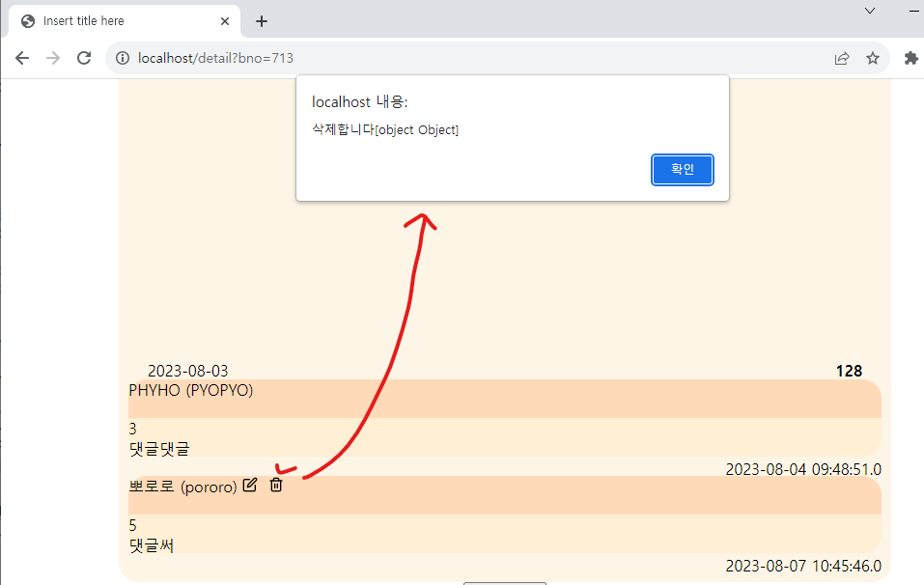Click the timestamp 2023-08-07 10:45:46.0

[x=803, y=566]
